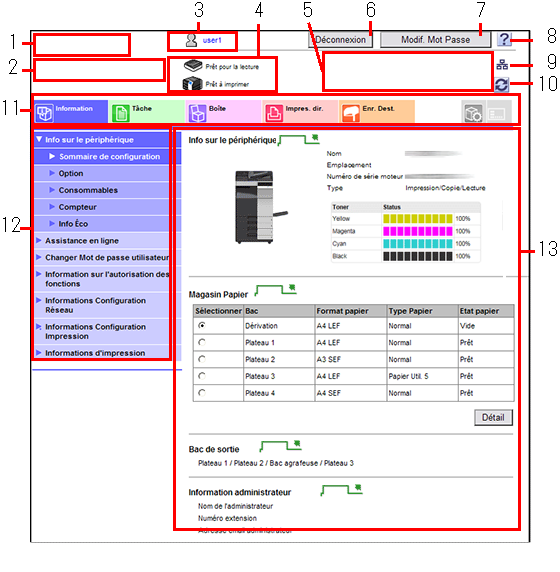Switch to the Information tab

tap(71, 112)
